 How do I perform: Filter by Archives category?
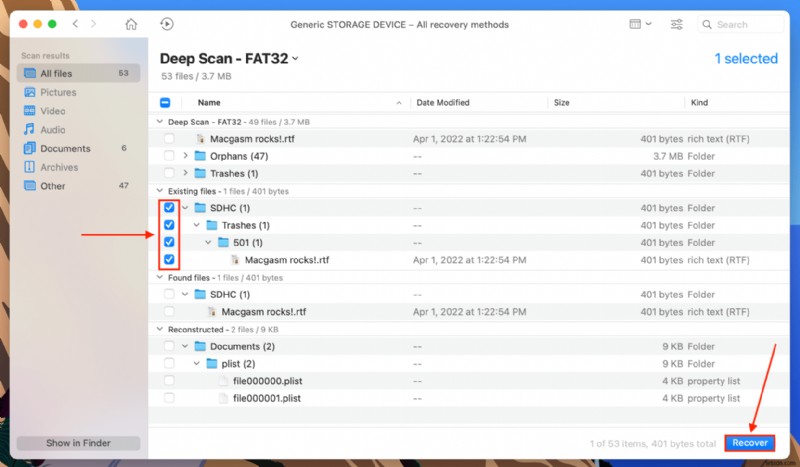(x=79, y=167)
